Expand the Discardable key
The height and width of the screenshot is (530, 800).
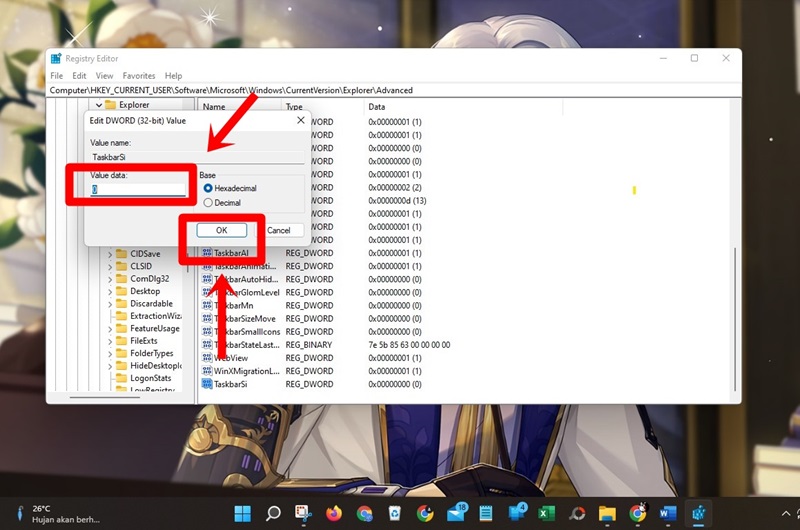tap(110, 304)
